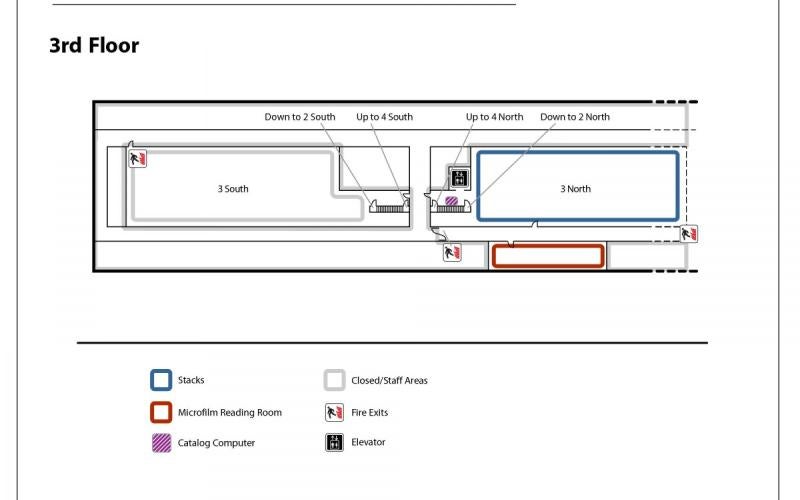Click the red Microfilm Reading Room legend icon
The image size is (800, 500).
pyautogui.click(x=160, y=412)
